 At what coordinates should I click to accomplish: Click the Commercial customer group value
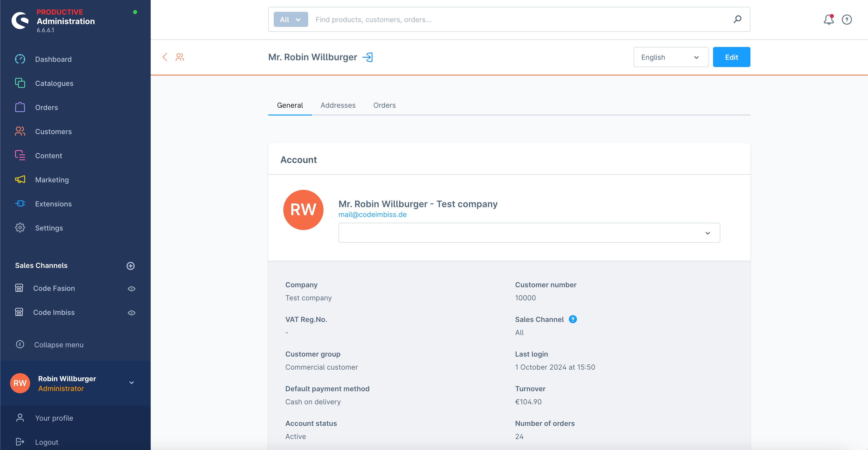tap(321, 367)
